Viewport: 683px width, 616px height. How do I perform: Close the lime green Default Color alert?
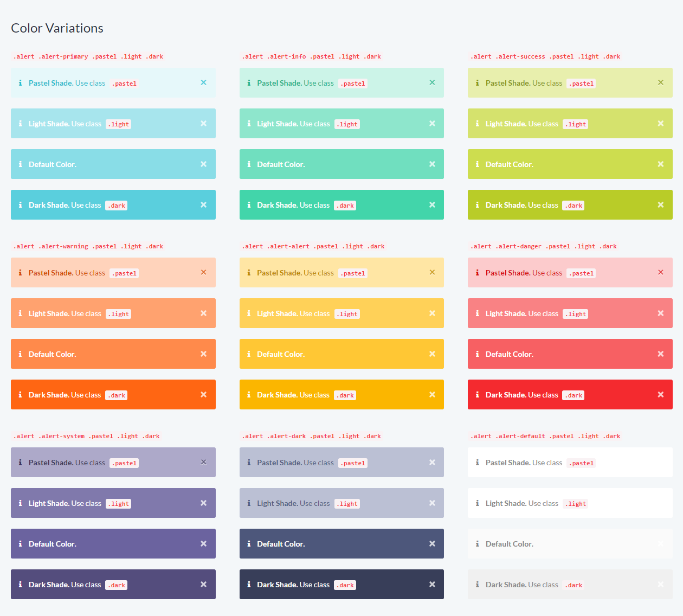pos(661,164)
